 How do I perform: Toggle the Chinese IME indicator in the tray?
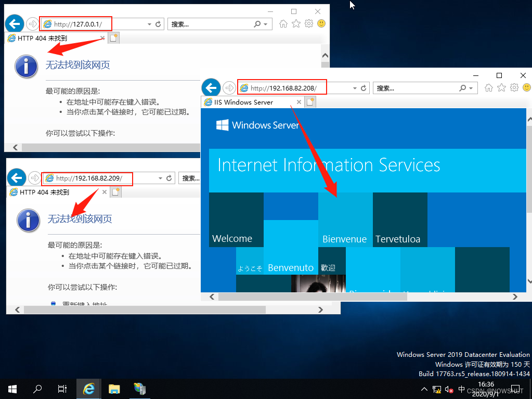point(462,389)
